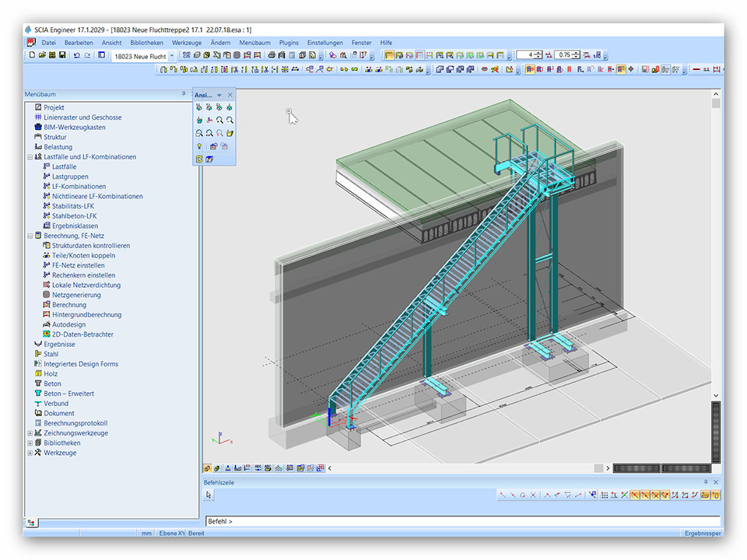This screenshot has height=560, width=747.
Task: Open BIM-Werkzeugkasten in the menu tree
Action: pos(74,127)
